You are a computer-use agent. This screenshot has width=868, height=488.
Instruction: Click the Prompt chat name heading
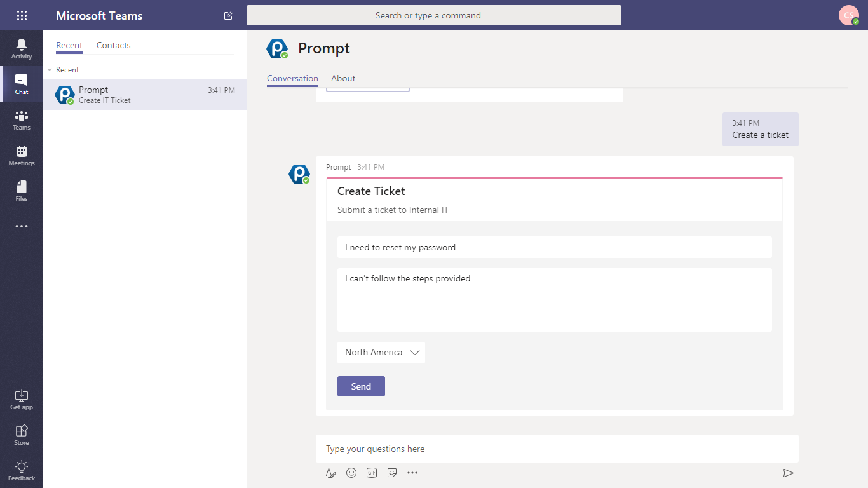tap(324, 48)
